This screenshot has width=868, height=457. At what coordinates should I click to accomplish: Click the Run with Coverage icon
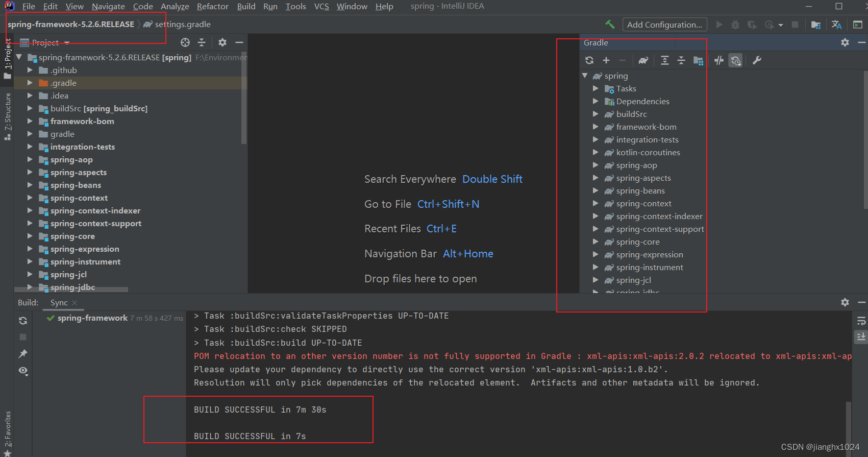tap(752, 25)
